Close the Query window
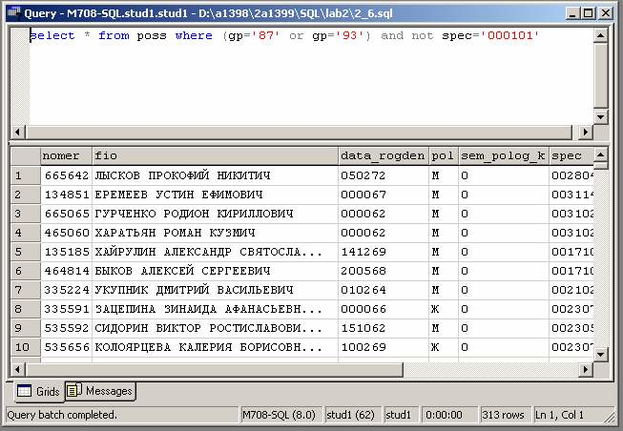The height and width of the screenshot is (431, 623). [x=607, y=10]
